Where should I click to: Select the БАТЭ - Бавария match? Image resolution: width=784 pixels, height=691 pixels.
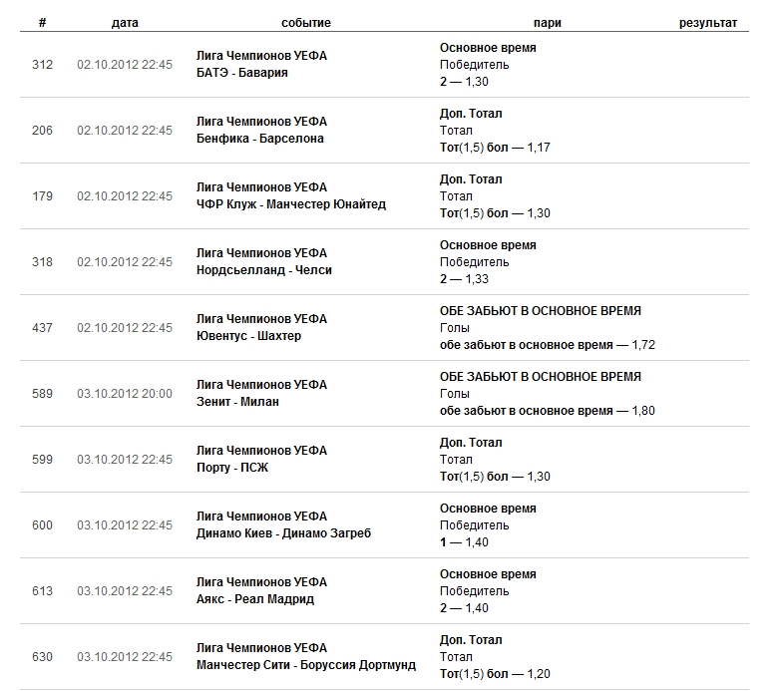pyautogui.click(x=242, y=73)
